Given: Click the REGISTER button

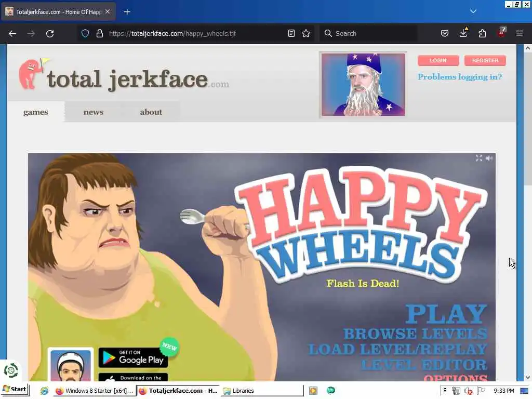Looking at the screenshot, I should click(x=485, y=60).
